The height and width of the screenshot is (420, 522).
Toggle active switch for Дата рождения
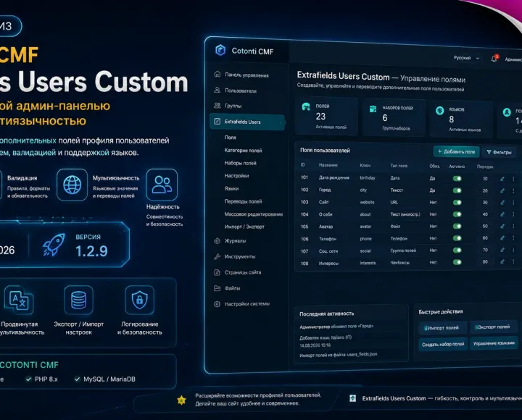pos(457,179)
